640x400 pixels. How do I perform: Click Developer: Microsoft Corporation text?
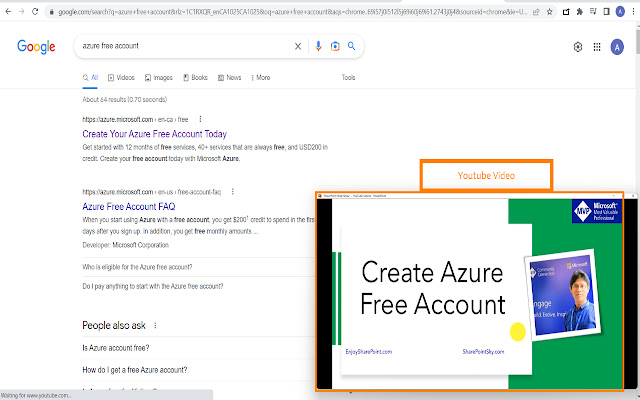click(125, 245)
